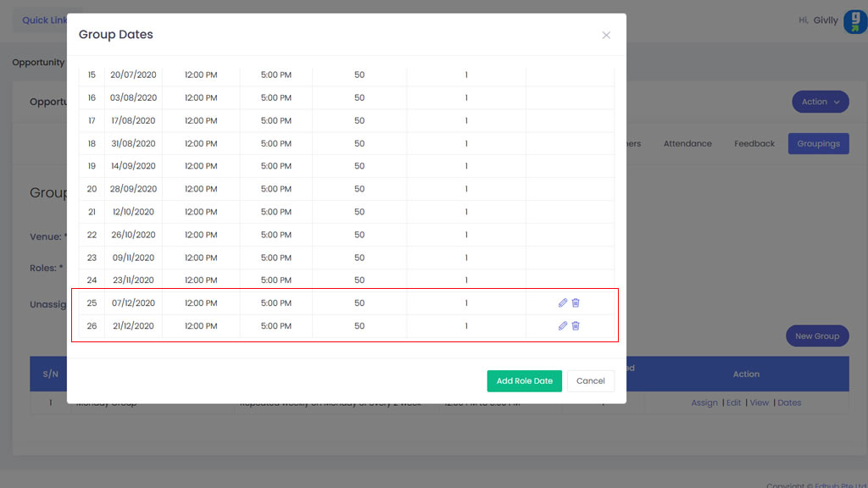Click the 20/07/2020 date cell

pos(133,75)
